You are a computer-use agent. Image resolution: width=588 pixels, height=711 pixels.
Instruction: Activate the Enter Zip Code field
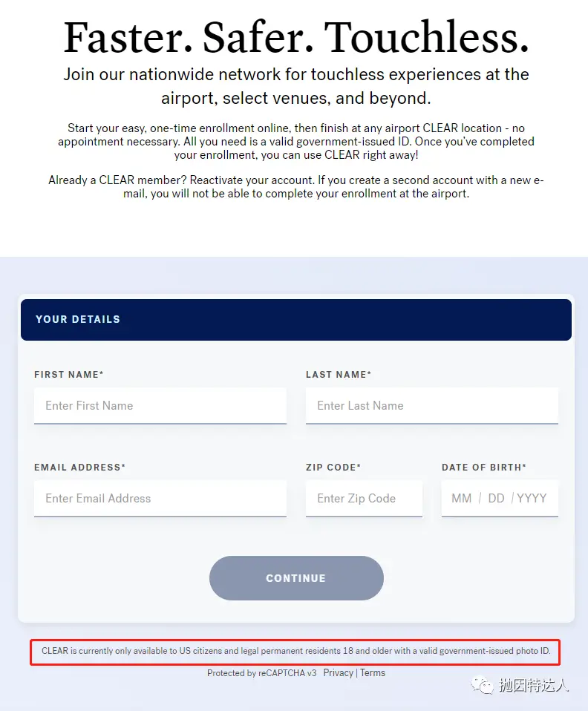[x=364, y=498]
